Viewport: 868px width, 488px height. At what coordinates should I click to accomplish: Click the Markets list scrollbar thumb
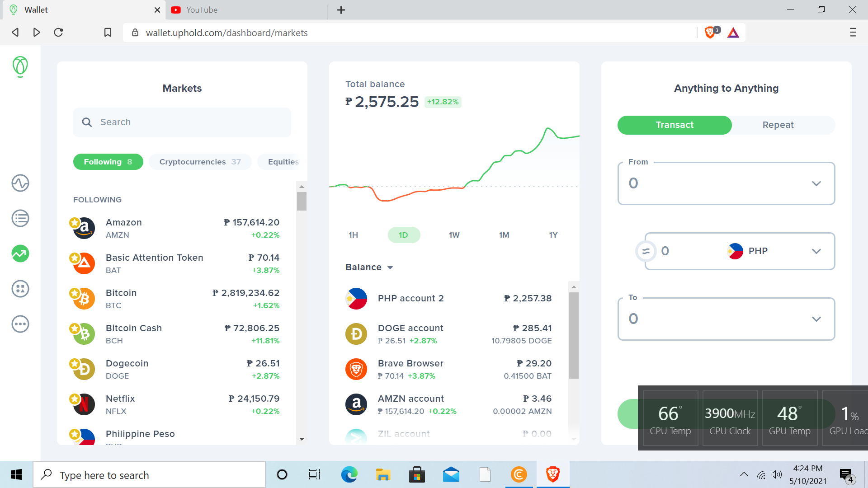(x=302, y=201)
